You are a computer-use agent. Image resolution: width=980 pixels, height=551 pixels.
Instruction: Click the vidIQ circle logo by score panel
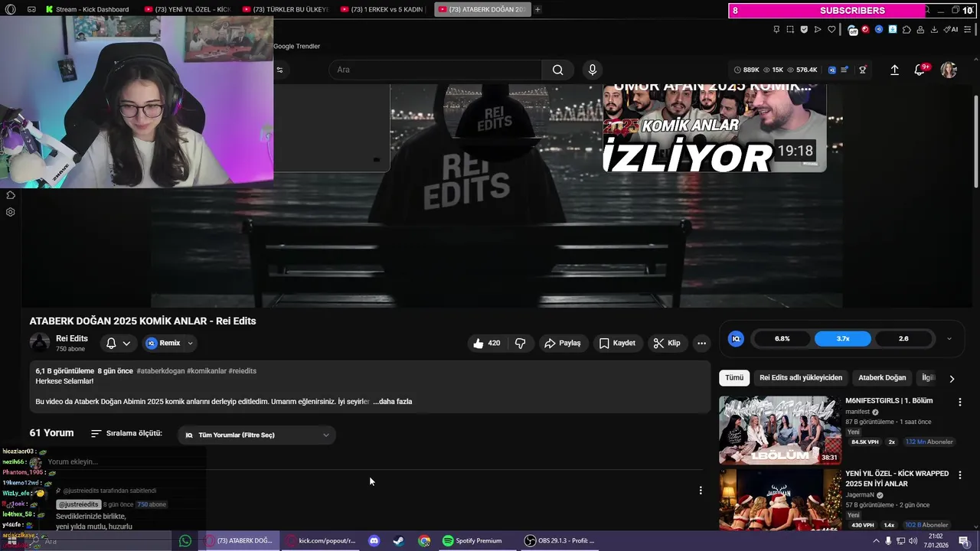pyautogui.click(x=736, y=338)
